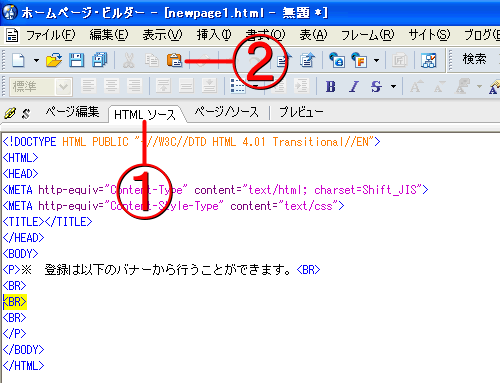Click the Copy icon in toolbar
The width and height of the screenshot is (500, 383).
tap(152, 61)
